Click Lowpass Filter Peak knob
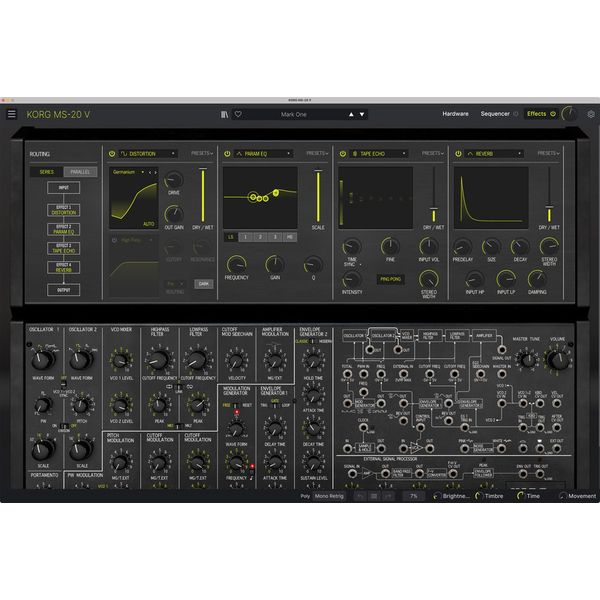The width and height of the screenshot is (600, 600). pos(197,405)
